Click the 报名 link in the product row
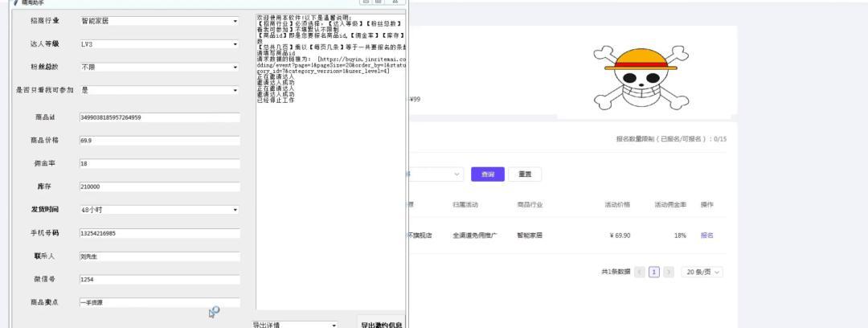This screenshot has height=328, width=868. [x=707, y=236]
